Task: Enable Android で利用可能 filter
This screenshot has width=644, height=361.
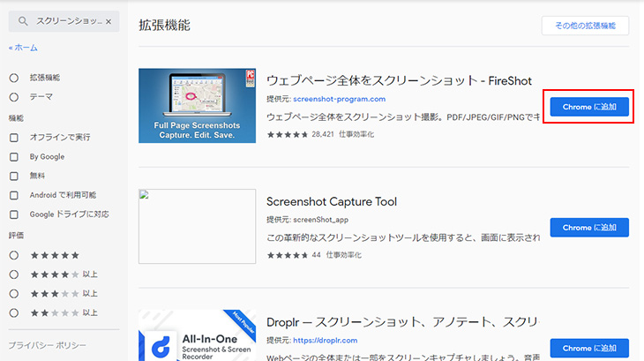Action: pos(14,195)
